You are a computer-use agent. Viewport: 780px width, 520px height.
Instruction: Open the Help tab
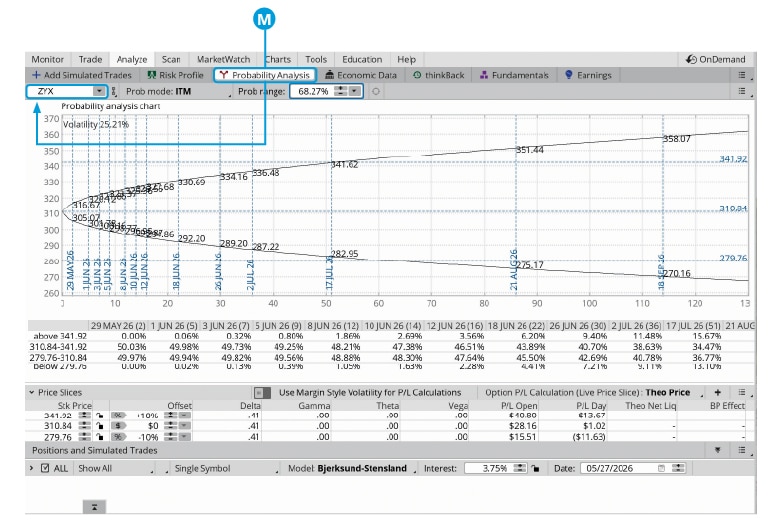(x=406, y=59)
